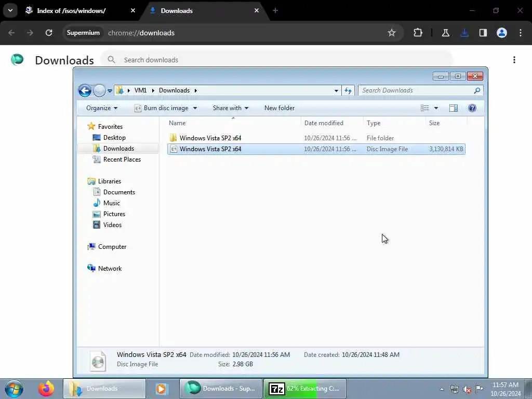This screenshot has width=532, height=399.
Task: Sort by the Size column header
Action: [x=446, y=123]
